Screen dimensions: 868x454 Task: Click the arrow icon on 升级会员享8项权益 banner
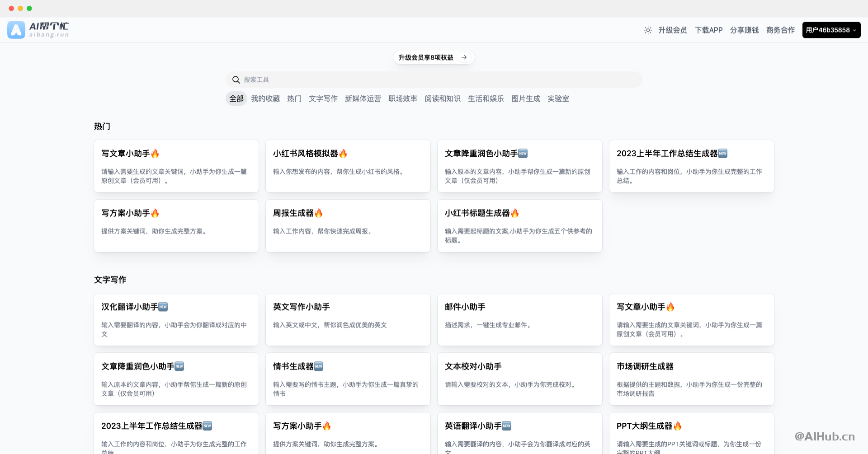coord(464,57)
